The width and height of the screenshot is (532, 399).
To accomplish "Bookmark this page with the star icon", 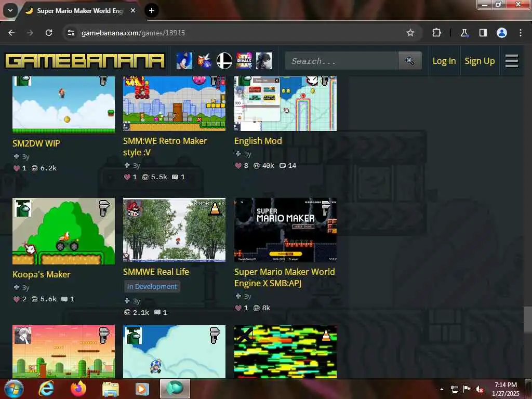I will (410, 33).
